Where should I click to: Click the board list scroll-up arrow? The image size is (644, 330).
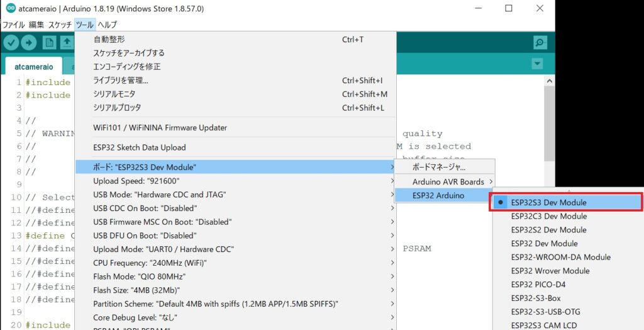pos(569,191)
